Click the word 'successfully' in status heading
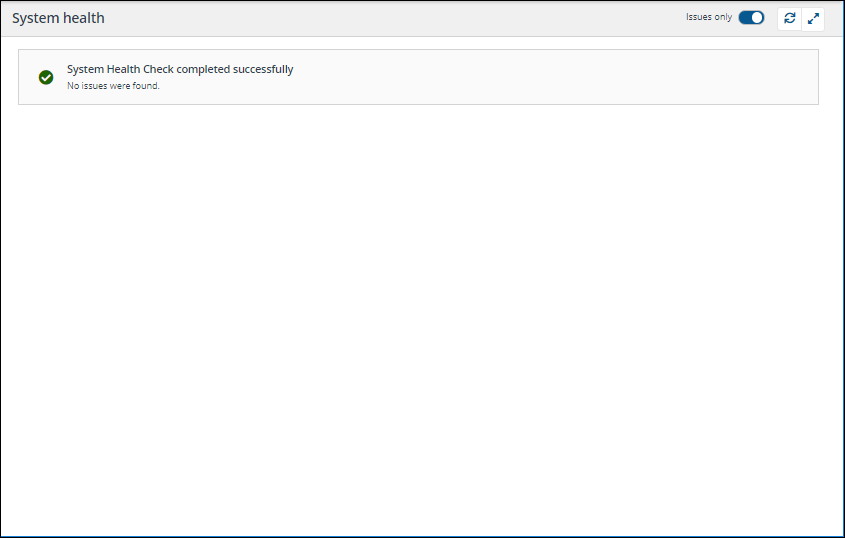 point(263,70)
